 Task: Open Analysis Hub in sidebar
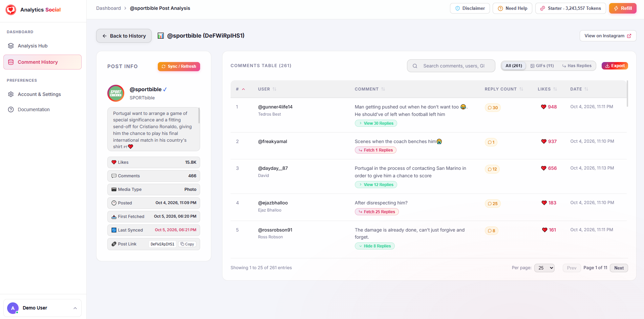(42, 46)
